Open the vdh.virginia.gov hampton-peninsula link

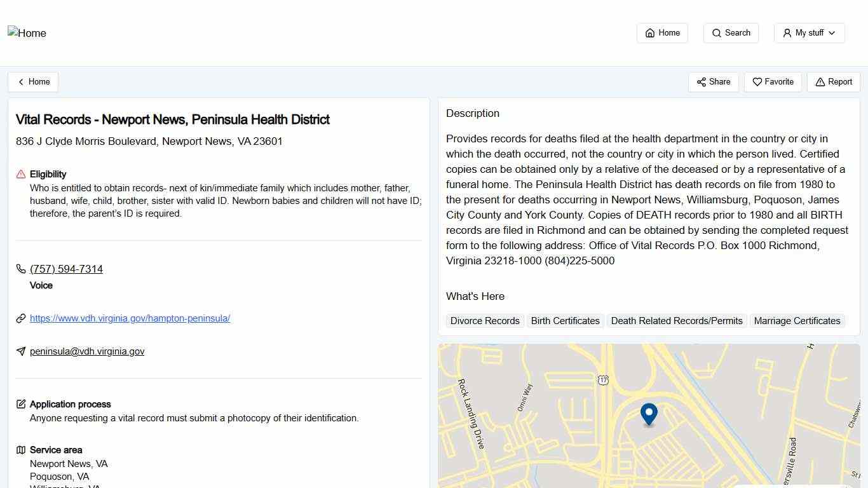pyautogui.click(x=130, y=318)
